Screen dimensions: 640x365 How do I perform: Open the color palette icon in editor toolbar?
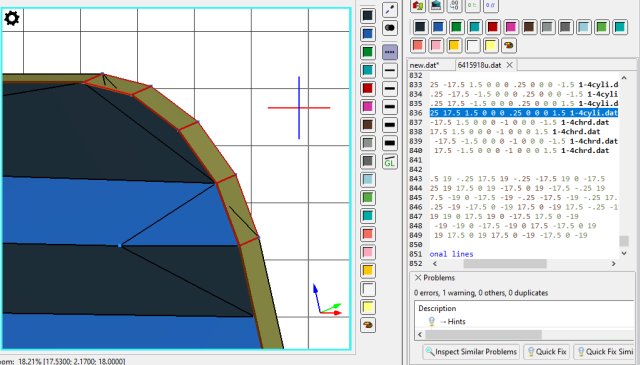pos(509,45)
